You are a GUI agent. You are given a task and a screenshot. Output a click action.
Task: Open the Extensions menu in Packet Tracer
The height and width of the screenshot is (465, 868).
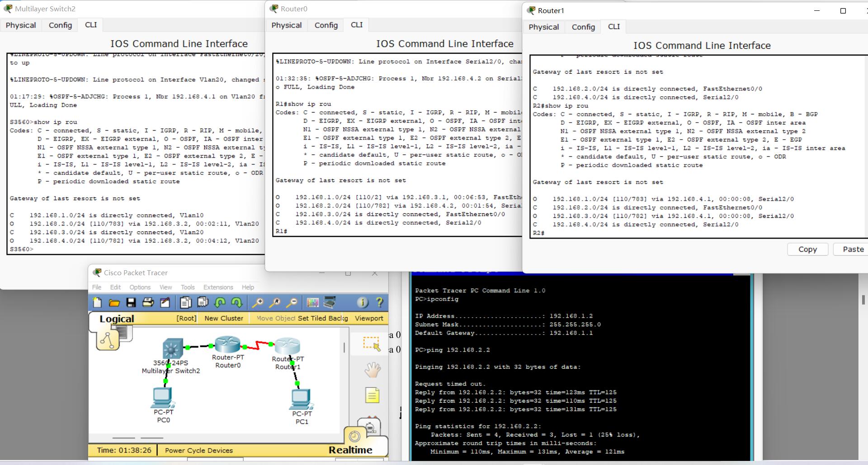[218, 287]
